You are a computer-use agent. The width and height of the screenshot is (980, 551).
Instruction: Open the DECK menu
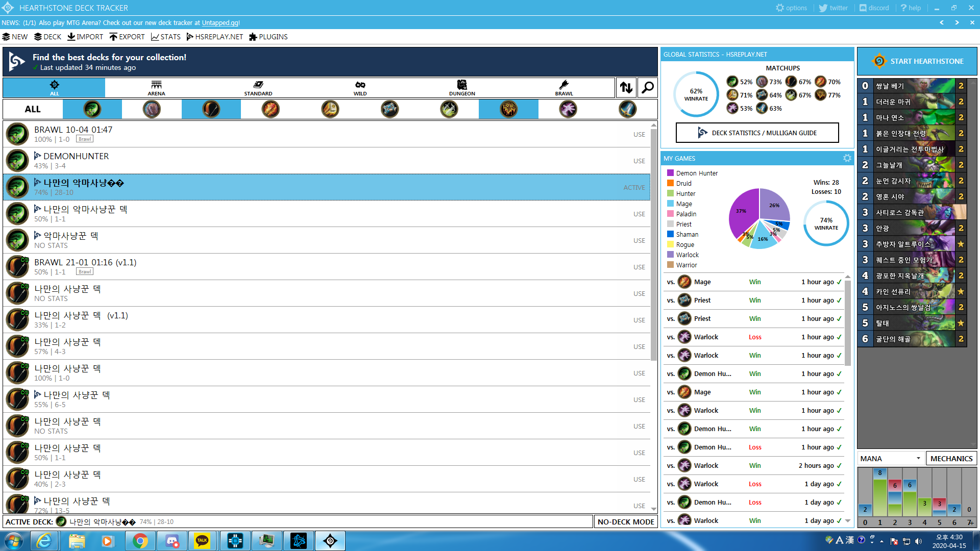click(x=47, y=37)
